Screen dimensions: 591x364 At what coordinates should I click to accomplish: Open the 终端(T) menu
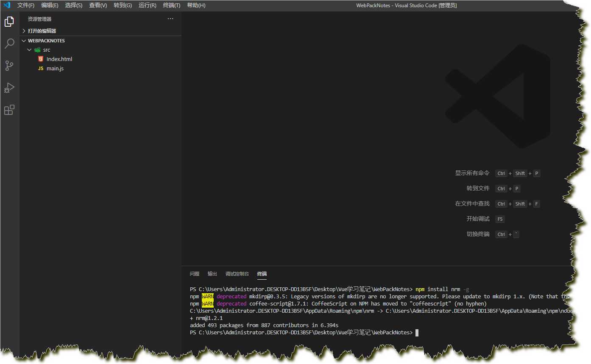pos(172,6)
